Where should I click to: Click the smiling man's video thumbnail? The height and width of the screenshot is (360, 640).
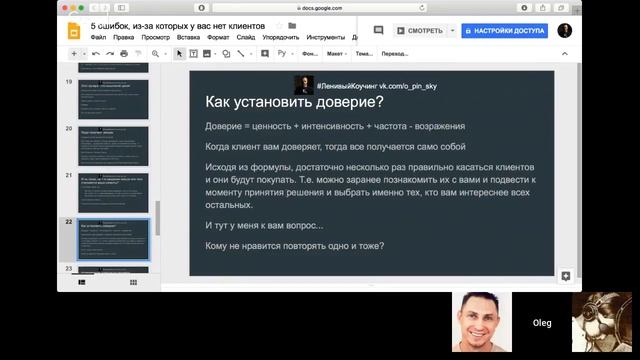pos(482,322)
